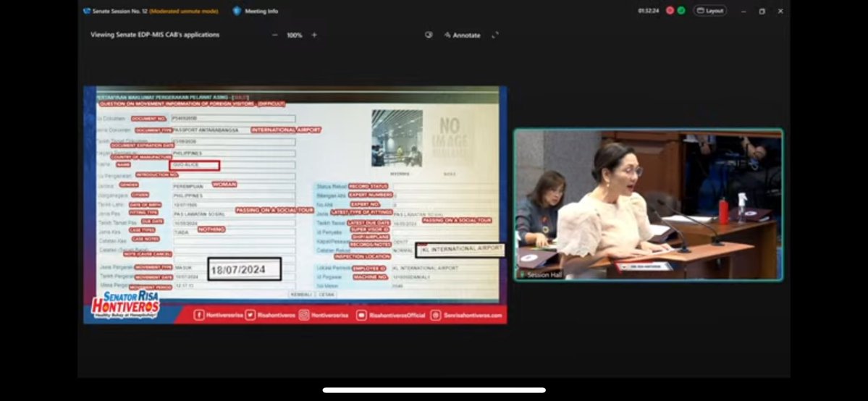Image resolution: width=868 pixels, height=401 pixels.
Task: Click the GUO ALICE name field
Action: 194,166
